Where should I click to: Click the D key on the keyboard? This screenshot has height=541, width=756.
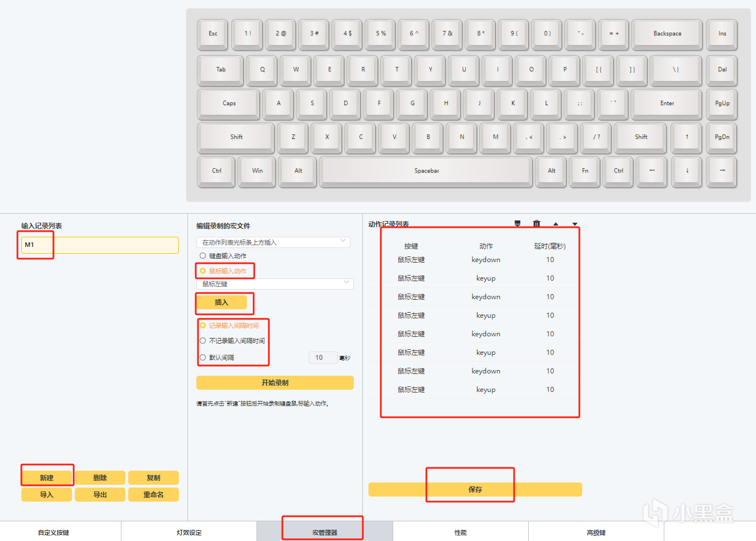coord(345,103)
